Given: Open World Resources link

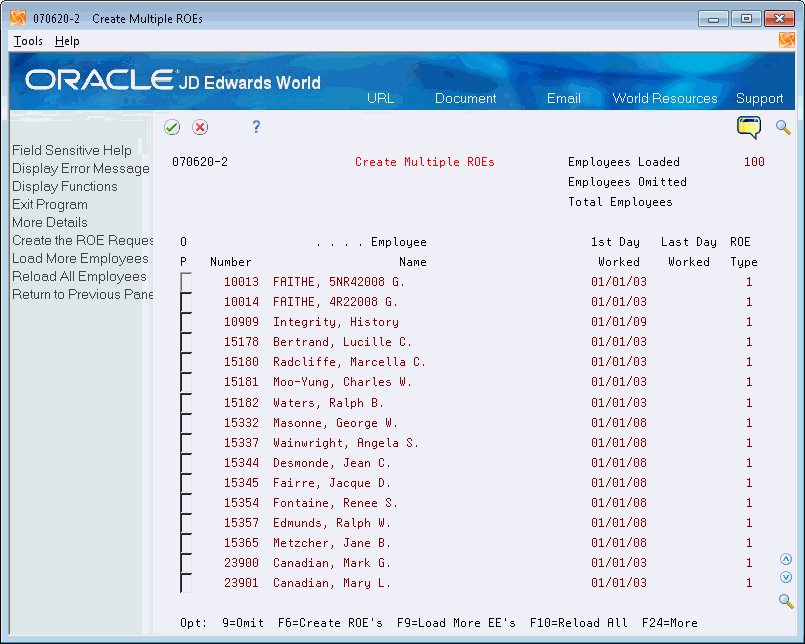Looking at the screenshot, I should pyautogui.click(x=665, y=98).
